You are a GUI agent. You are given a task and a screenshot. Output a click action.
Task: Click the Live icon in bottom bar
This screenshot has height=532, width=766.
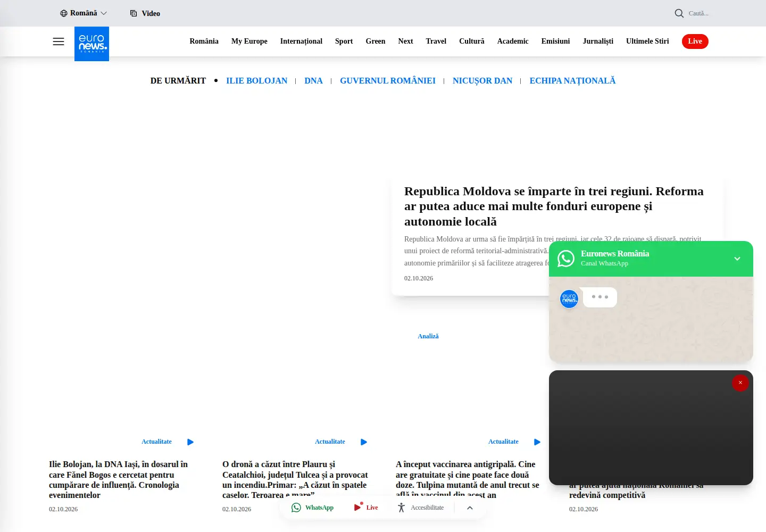[359, 507]
